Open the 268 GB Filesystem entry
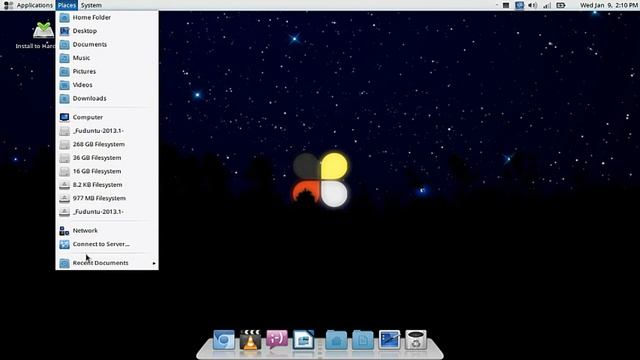The width and height of the screenshot is (640, 360). click(107, 144)
